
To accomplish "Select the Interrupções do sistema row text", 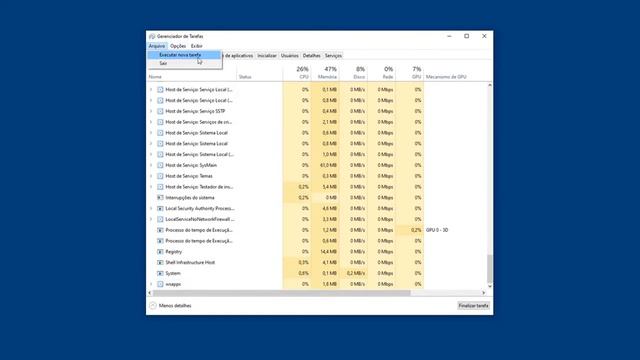I will tap(190, 198).
